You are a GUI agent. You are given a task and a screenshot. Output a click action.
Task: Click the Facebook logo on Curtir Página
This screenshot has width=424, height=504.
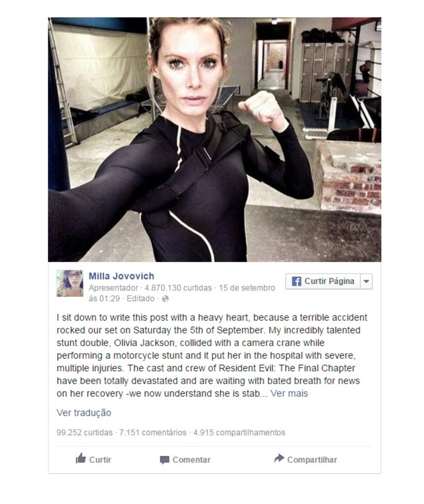point(297,281)
